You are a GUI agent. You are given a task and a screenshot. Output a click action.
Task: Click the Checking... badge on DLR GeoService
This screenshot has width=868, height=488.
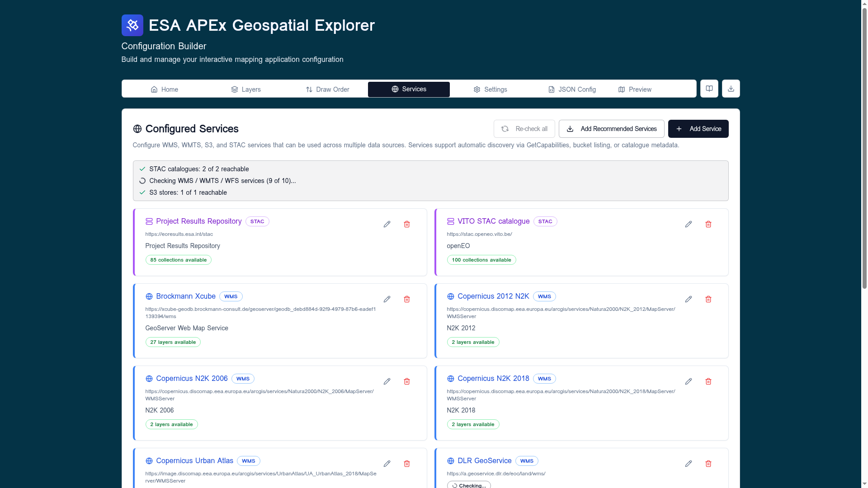tap(469, 485)
